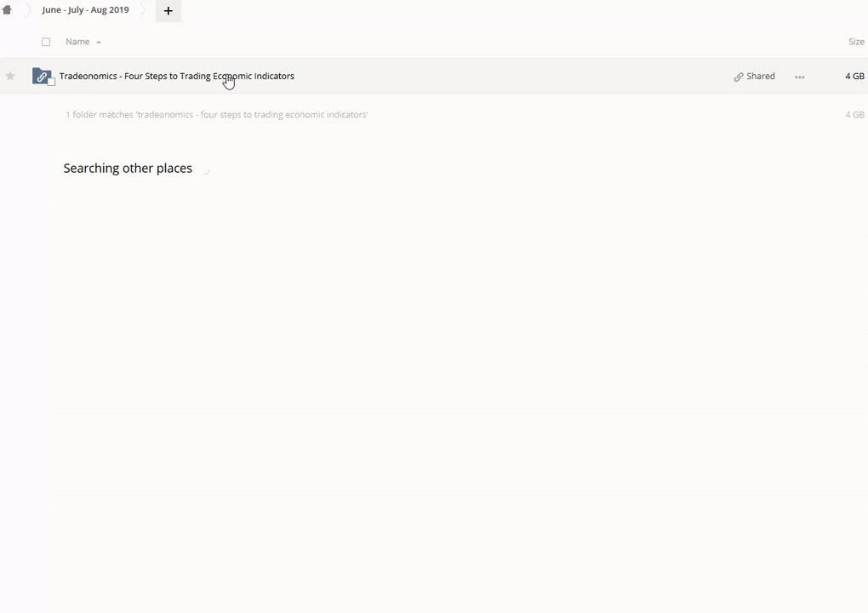Click the sort arrow next to Name
The image size is (868, 613).
tap(99, 42)
